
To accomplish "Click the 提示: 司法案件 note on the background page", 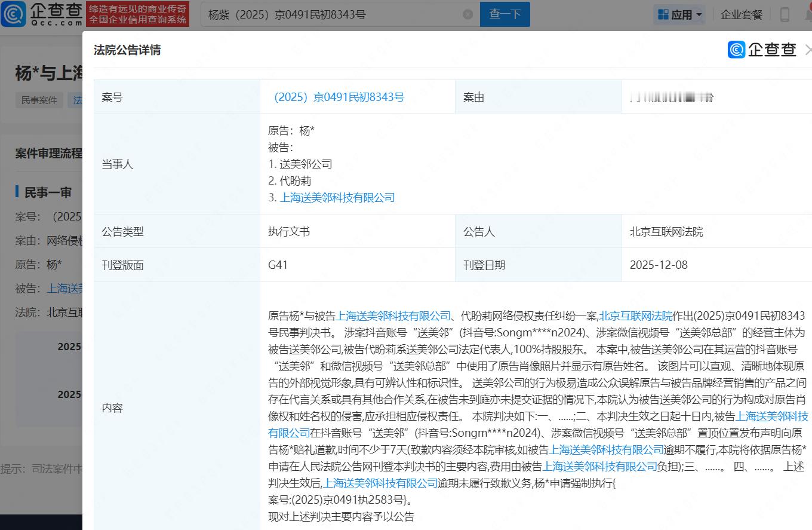I will 41,469.
